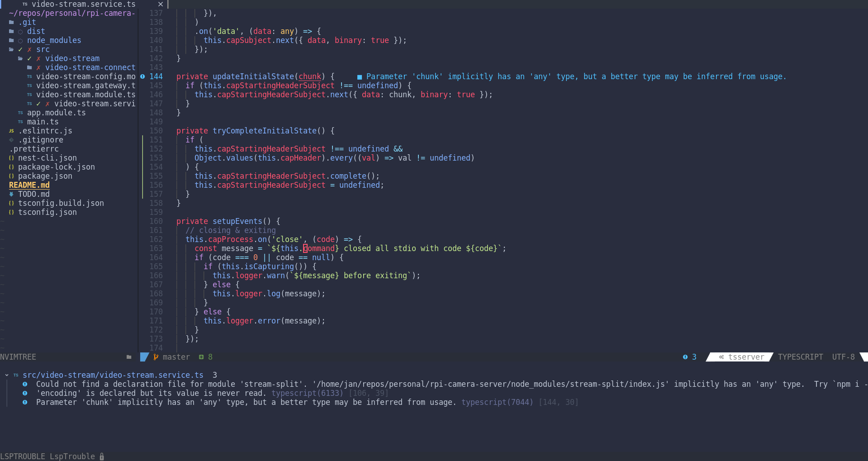
Task: Open package-lock.json file
Action: (57, 167)
